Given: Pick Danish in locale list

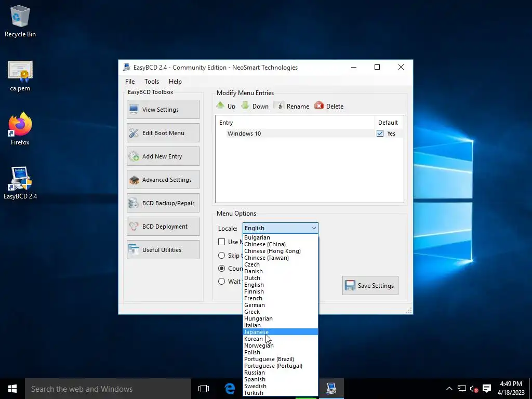Looking at the screenshot, I should click(x=281, y=271).
